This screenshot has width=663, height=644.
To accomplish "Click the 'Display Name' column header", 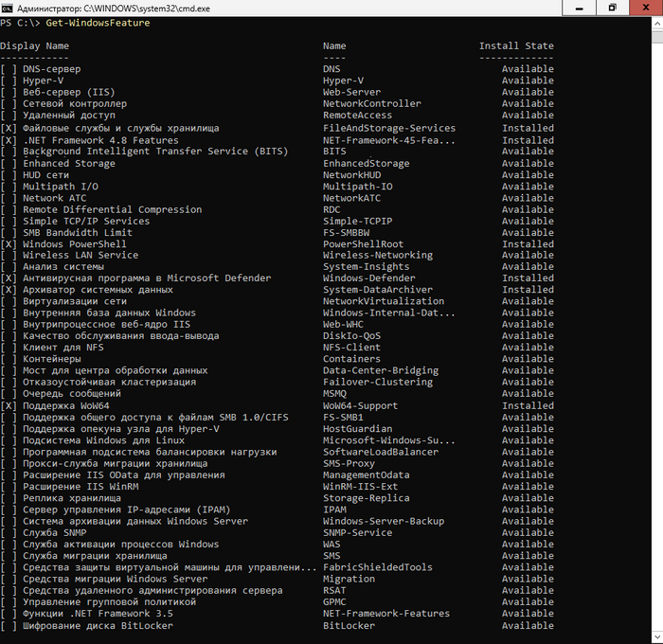I will coord(34,45).
